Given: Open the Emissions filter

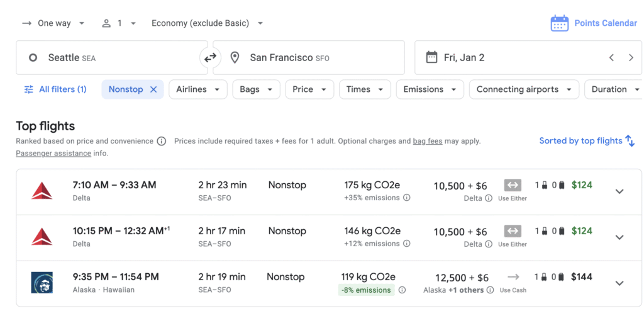Looking at the screenshot, I should (430, 89).
